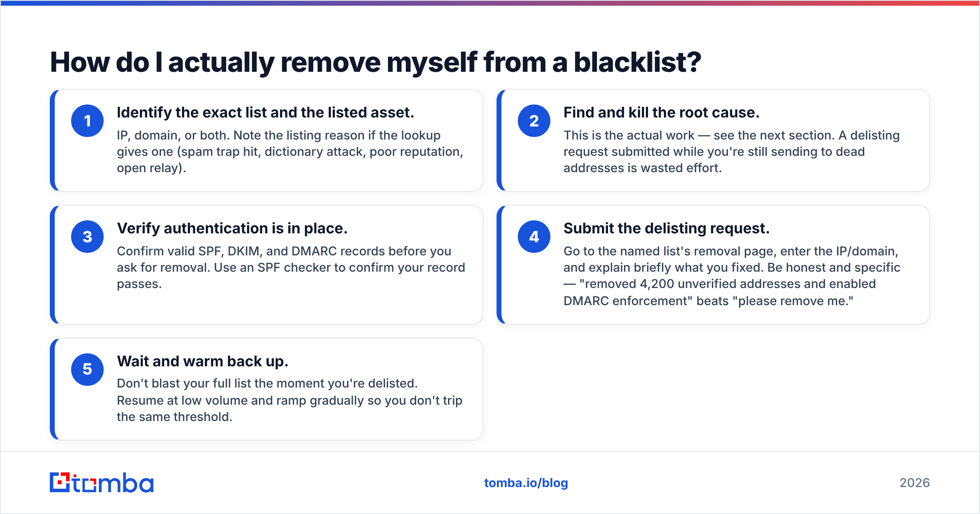This screenshot has width=980, height=514.
Task: Open the tomba.io/blog link
Action: (x=526, y=483)
